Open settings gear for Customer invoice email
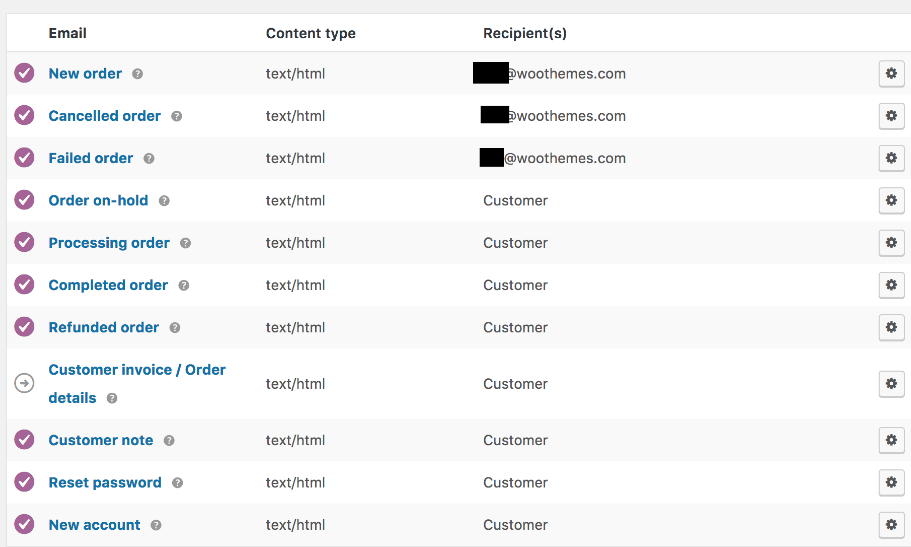This screenshot has height=547, width=911. [x=891, y=384]
